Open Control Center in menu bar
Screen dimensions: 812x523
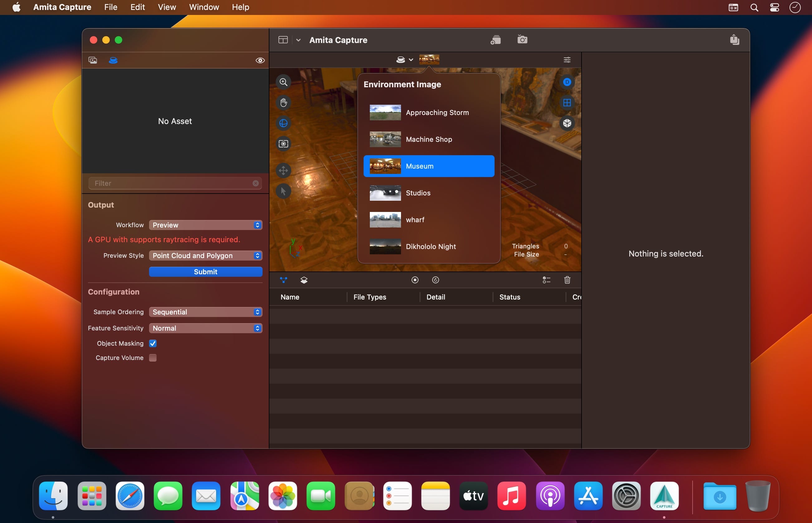click(x=774, y=7)
